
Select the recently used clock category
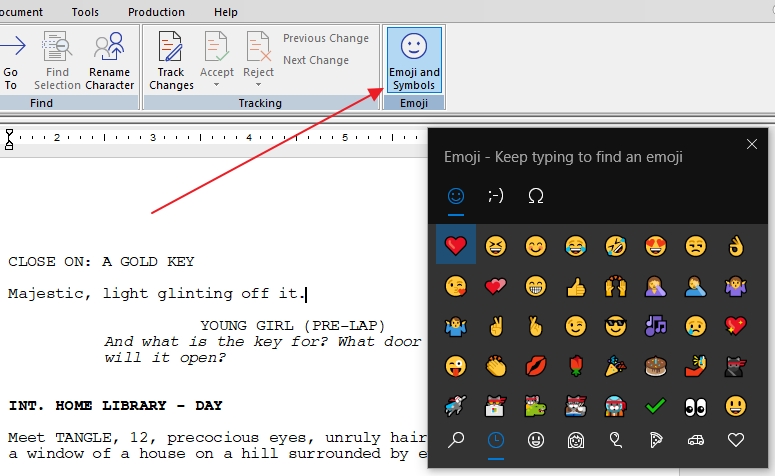pyautogui.click(x=496, y=439)
